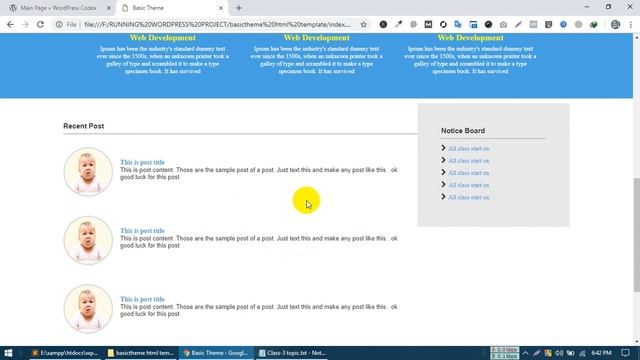
Task: Click the black-and-white ring extension icon
Action: (x=443, y=24)
